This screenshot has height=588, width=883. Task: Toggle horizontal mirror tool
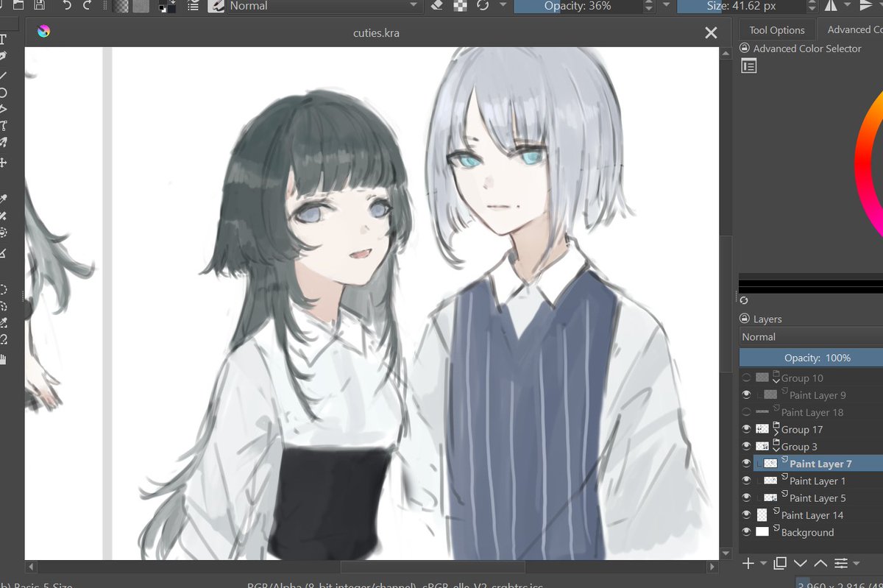pyautogui.click(x=831, y=6)
